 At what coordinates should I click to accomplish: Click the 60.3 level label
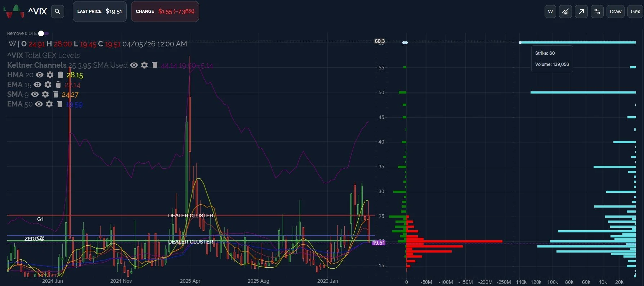tap(380, 41)
